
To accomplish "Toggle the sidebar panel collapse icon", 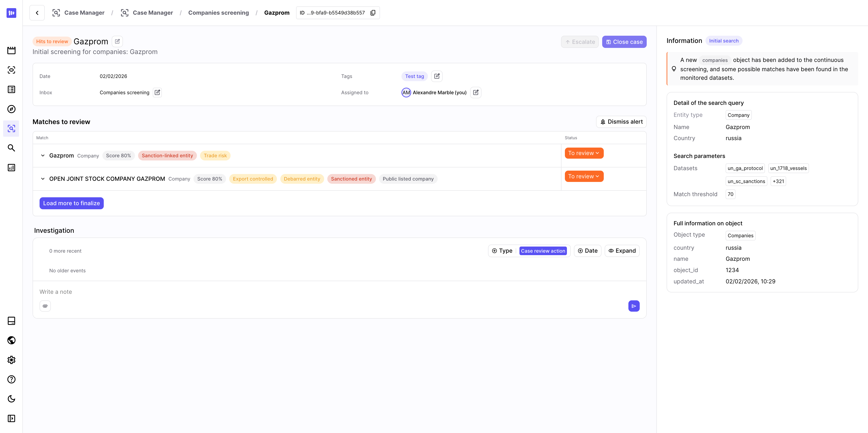I will point(12,419).
